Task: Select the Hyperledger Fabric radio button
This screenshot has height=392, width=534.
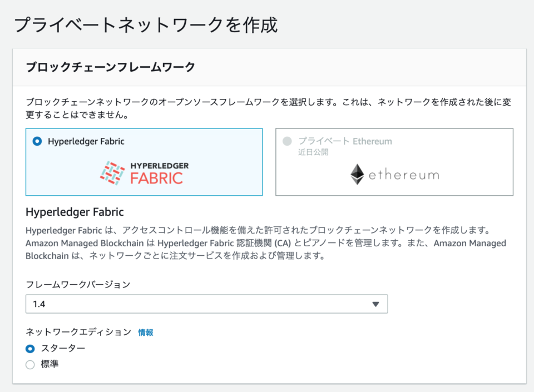Action: (x=37, y=141)
